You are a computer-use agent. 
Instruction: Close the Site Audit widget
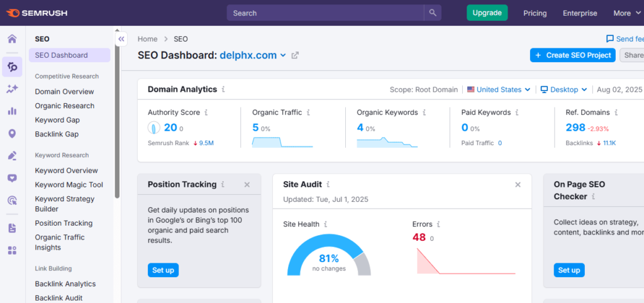tap(518, 185)
